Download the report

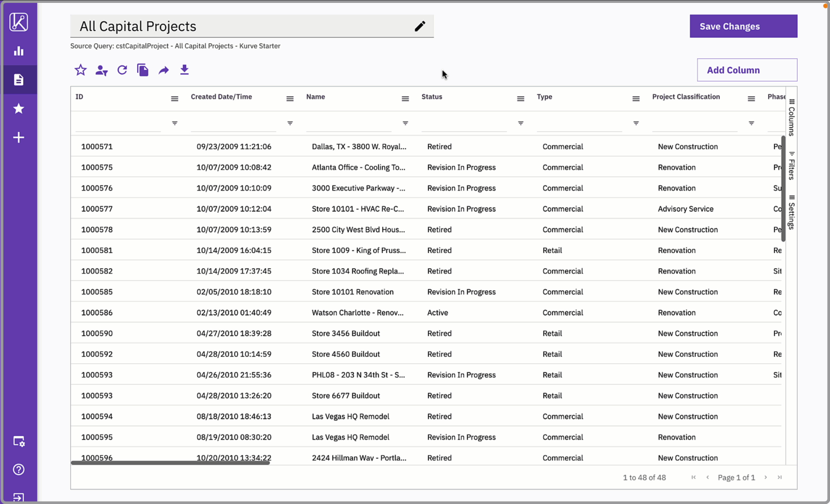(184, 70)
